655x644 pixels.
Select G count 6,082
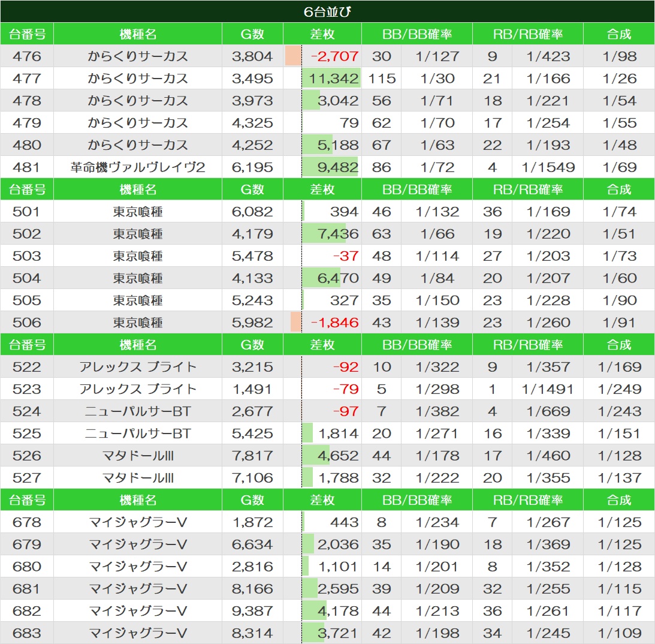pyautogui.click(x=252, y=212)
